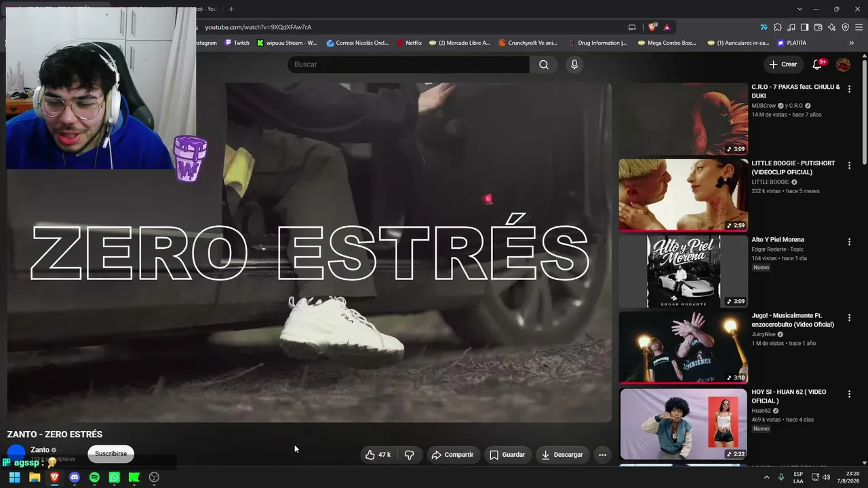Open the Brave Wallet icon
The width and height of the screenshot is (868, 488).
818,27
